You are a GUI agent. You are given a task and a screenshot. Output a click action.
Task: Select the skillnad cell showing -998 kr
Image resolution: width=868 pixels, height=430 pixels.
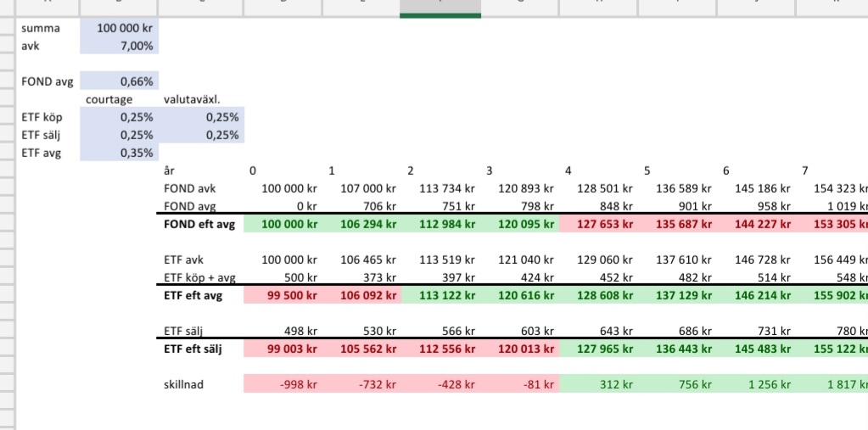(283, 384)
